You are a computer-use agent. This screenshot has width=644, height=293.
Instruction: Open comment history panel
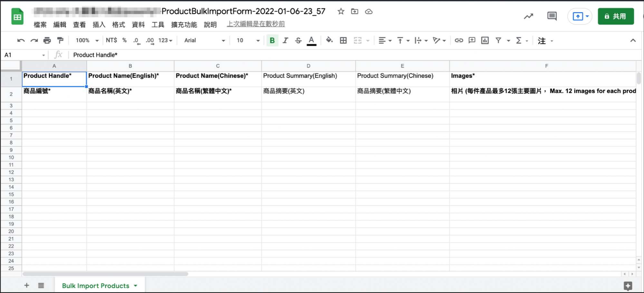(x=552, y=16)
